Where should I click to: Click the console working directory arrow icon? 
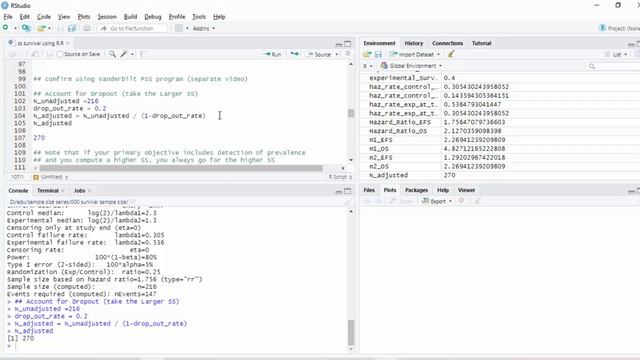[133, 202]
